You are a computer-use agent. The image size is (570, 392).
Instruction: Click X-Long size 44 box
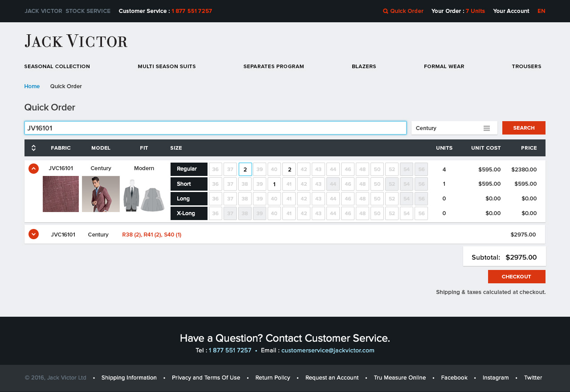click(x=333, y=213)
